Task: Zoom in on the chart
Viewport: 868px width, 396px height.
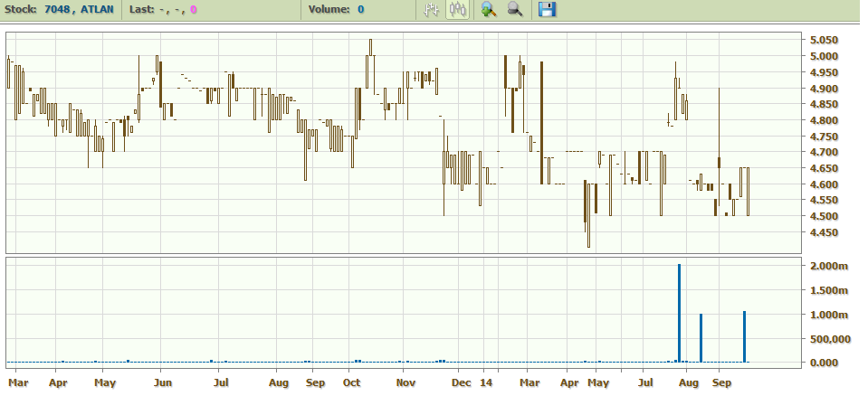Action: tap(488, 9)
